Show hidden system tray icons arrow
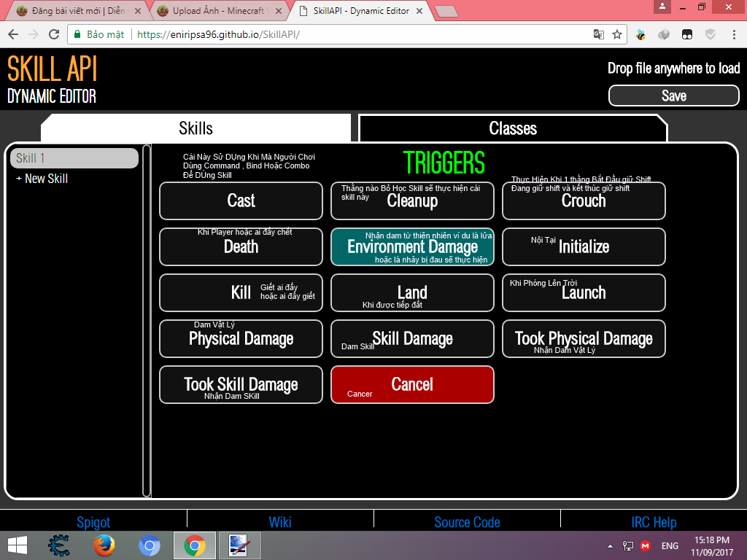Screen dimensions: 747x560 click(610, 546)
